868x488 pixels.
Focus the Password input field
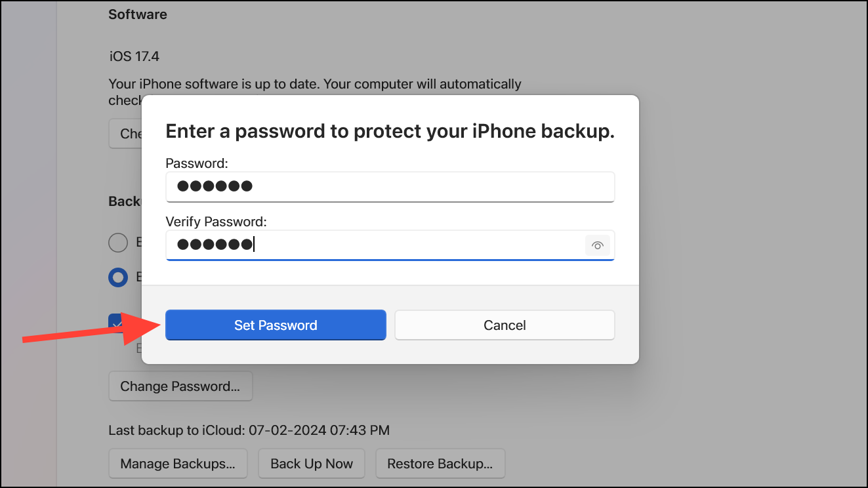click(x=390, y=186)
